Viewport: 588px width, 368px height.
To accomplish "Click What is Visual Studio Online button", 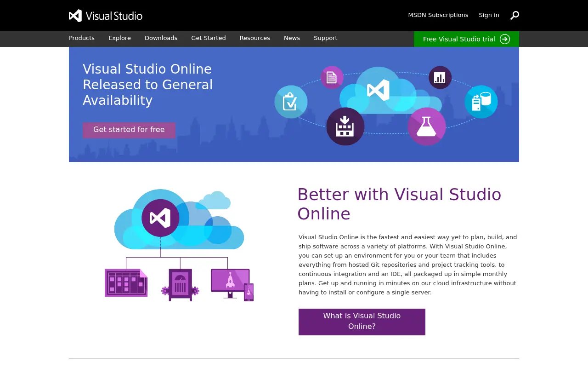I will [362, 322].
